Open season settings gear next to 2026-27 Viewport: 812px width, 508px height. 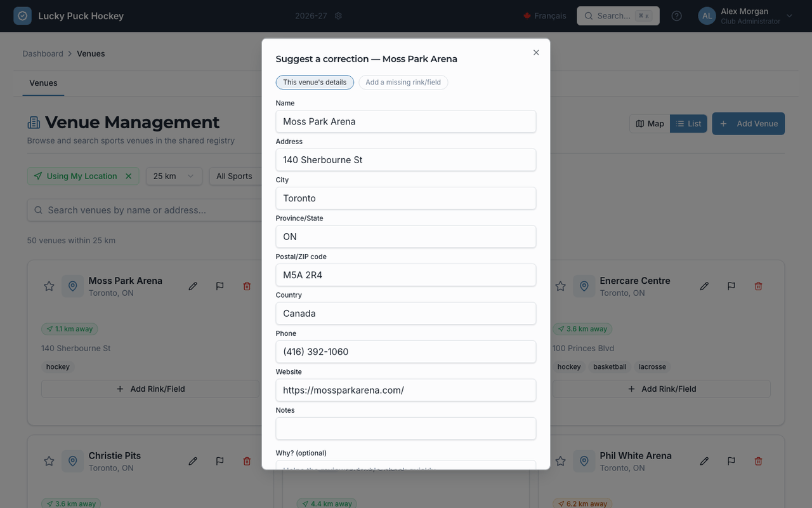point(338,16)
